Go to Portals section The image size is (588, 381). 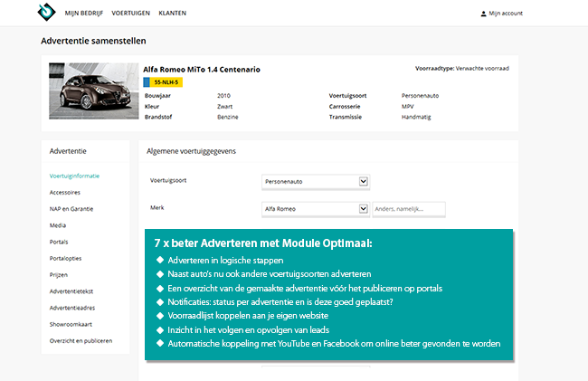(x=59, y=242)
